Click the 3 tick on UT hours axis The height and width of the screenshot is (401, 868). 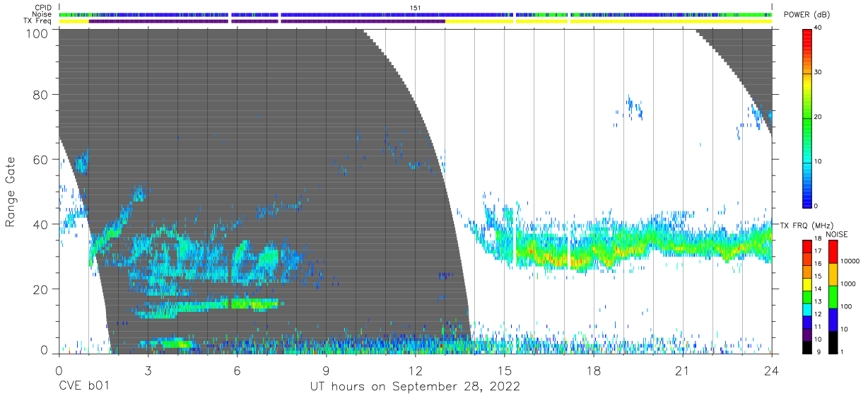pos(148,370)
